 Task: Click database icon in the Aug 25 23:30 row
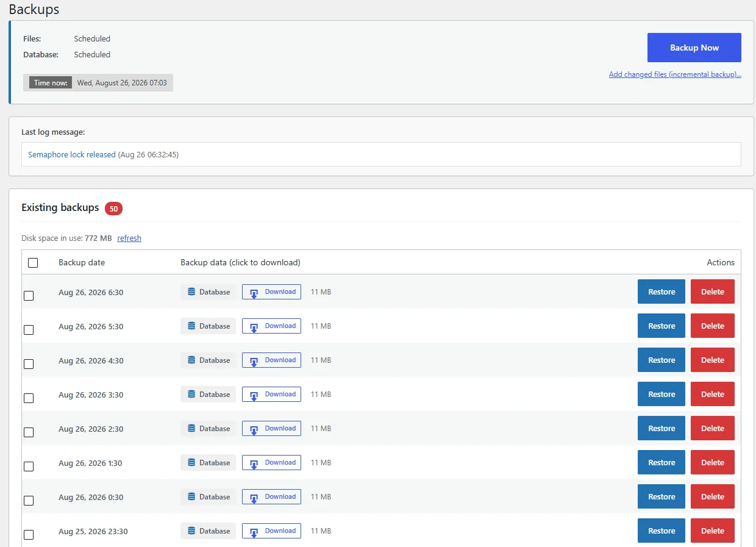(x=191, y=531)
